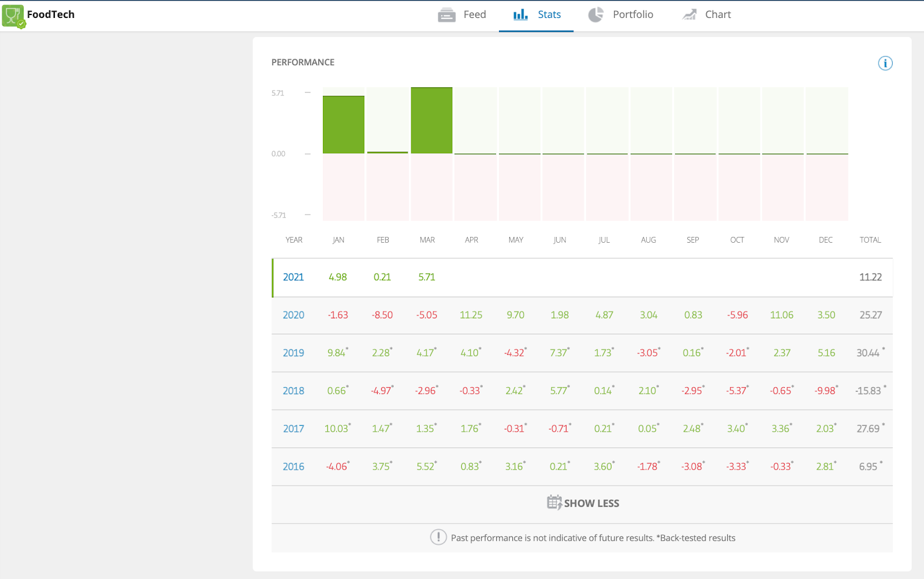Screen dimensions: 924x579
Task: Click the YEAR column header
Action: point(294,240)
